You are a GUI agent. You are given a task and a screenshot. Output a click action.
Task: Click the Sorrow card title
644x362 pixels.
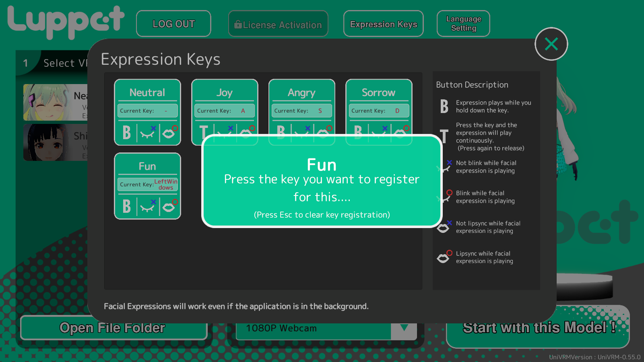click(x=378, y=93)
